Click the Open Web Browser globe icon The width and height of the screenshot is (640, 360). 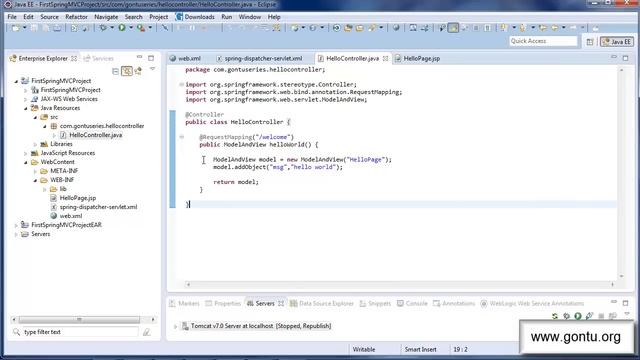pos(396,28)
